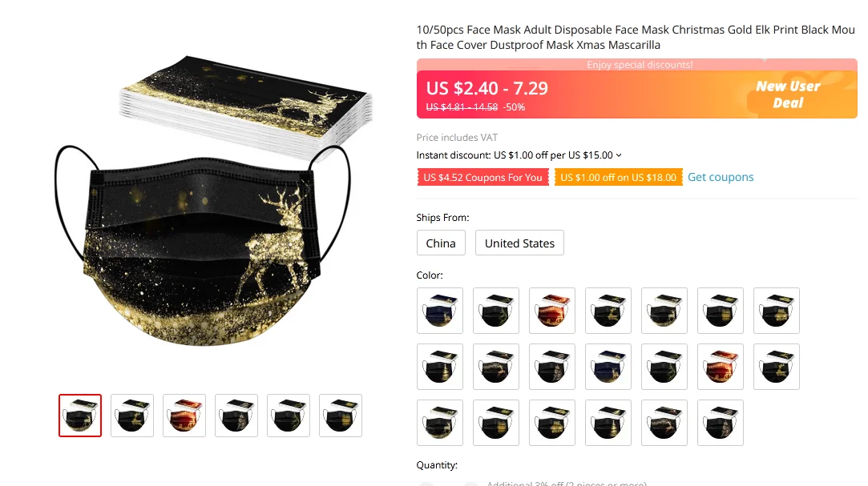The height and width of the screenshot is (486, 868).
Task: Pick the last color swatch in first row
Action: coord(777,310)
